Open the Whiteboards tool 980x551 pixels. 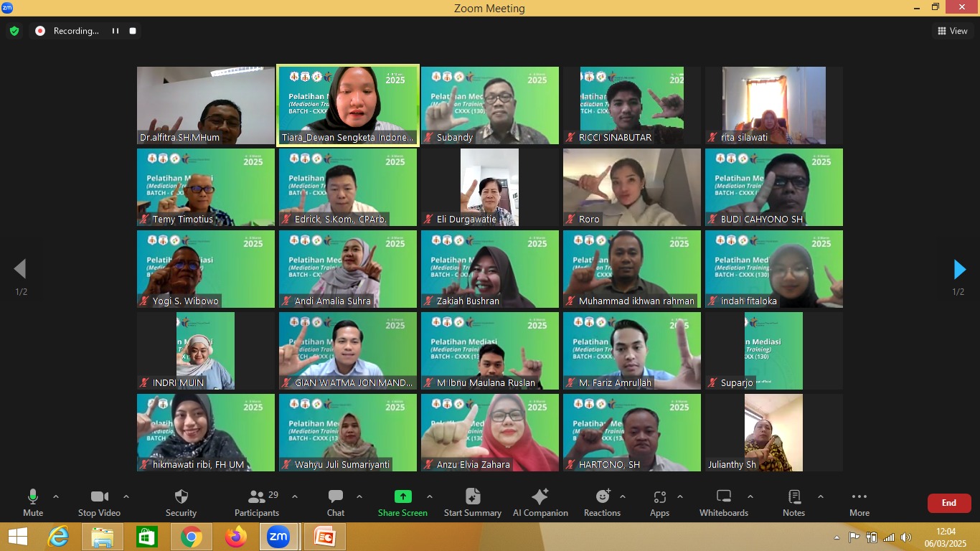(724, 502)
